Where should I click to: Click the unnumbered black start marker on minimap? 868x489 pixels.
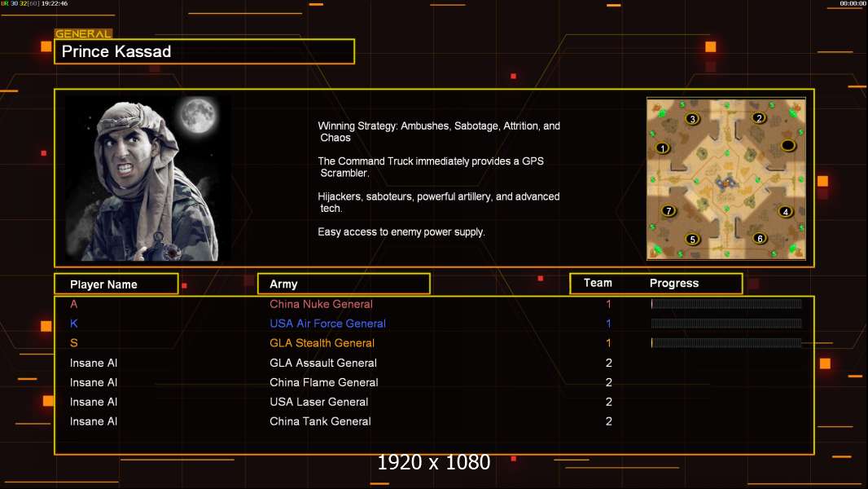pyautogui.click(x=787, y=146)
